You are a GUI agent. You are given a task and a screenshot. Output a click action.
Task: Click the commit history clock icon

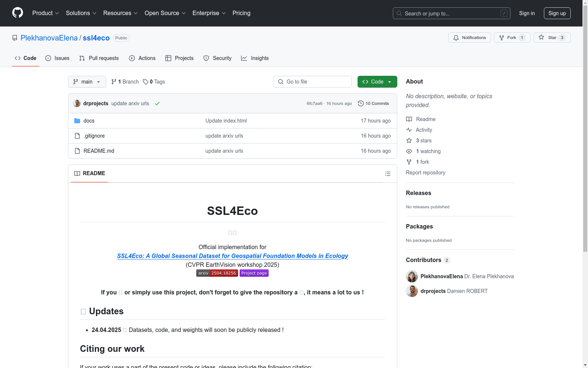point(361,103)
